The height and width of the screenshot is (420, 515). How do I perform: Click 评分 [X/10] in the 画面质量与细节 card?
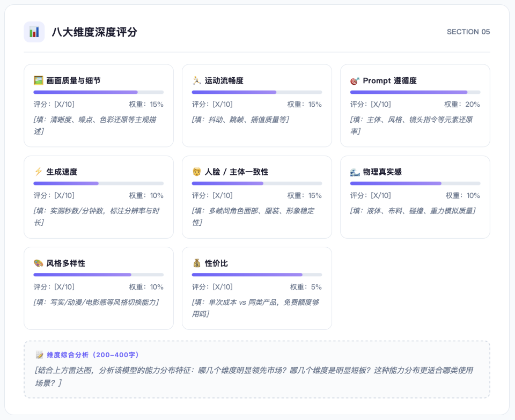pos(54,105)
